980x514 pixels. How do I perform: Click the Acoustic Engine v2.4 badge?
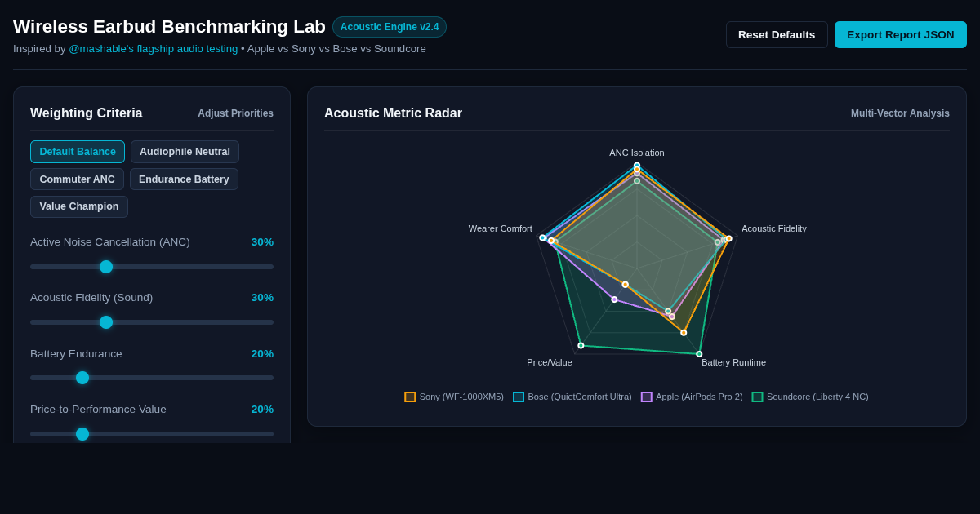coord(390,27)
